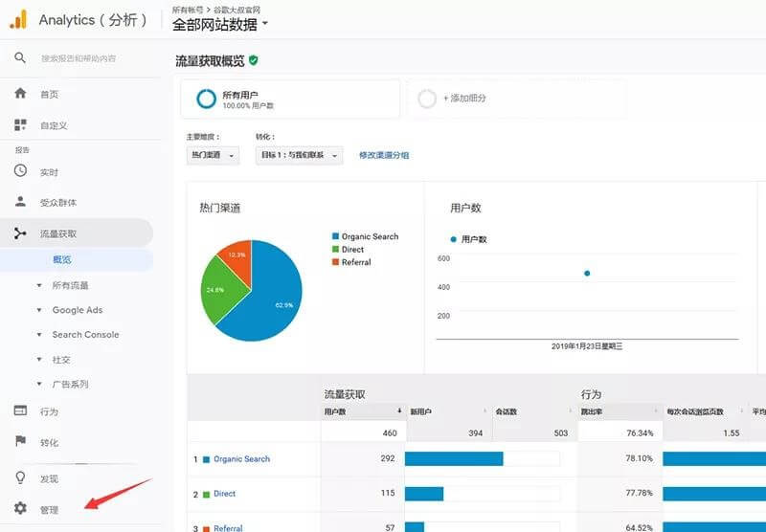Open the 转化 conversions flag icon
This screenshot has width=766, height=532.
click(20, 442)
